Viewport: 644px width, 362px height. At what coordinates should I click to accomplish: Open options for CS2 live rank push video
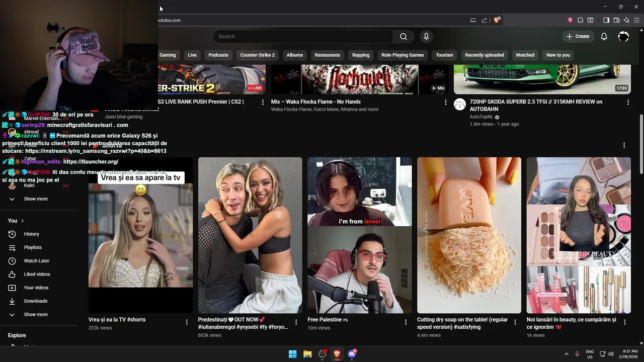pyautogui.click(x=263, y=102)
